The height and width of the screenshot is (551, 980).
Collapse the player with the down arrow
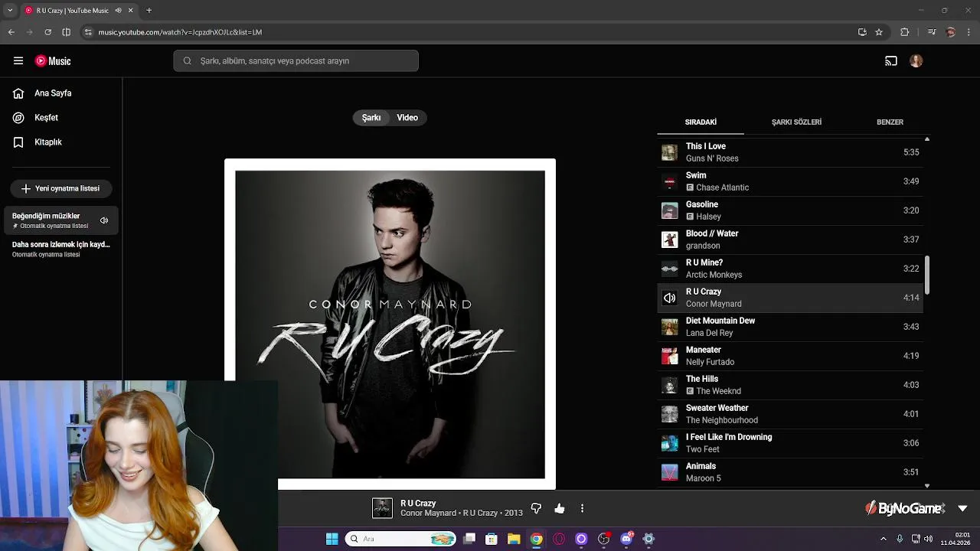point(962,508)
